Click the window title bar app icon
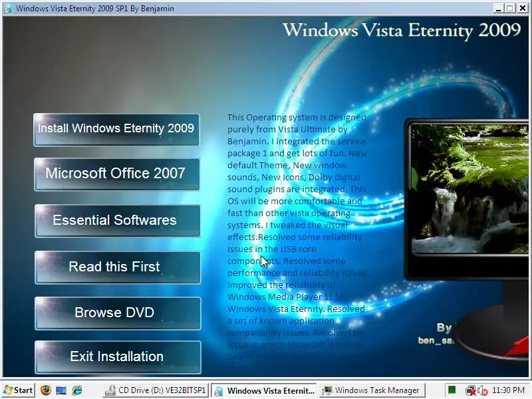The width and height of the screenshot is (532, 399). [8, 8]
